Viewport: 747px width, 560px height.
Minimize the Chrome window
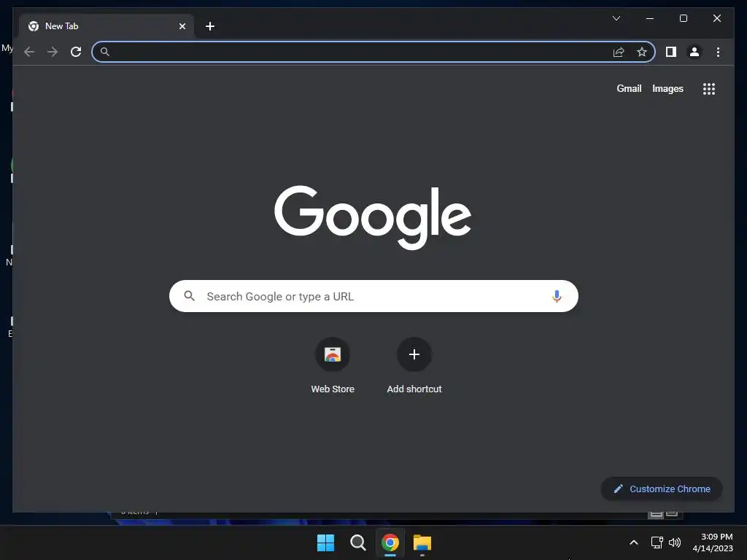click(x=650, y=18)
